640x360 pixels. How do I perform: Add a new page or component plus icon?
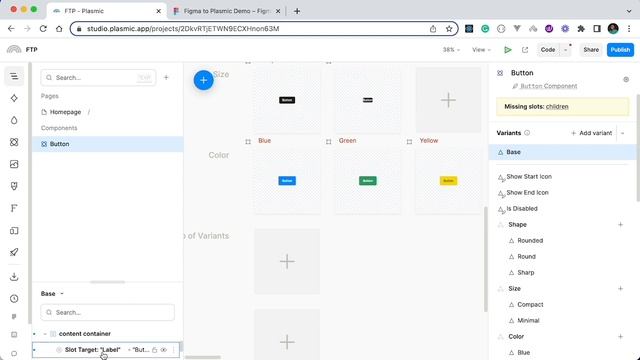pos(166,77)
